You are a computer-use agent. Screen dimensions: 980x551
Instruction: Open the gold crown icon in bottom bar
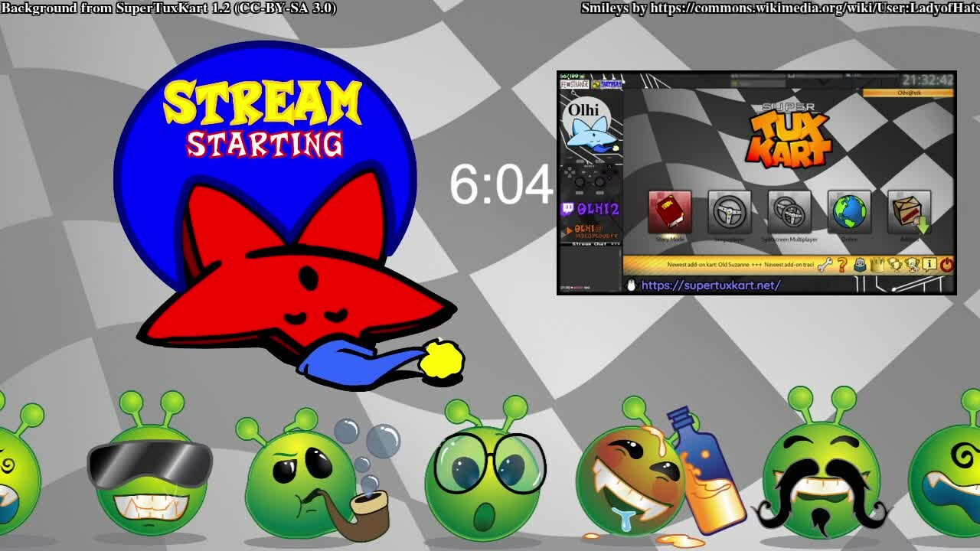point(877,264)
